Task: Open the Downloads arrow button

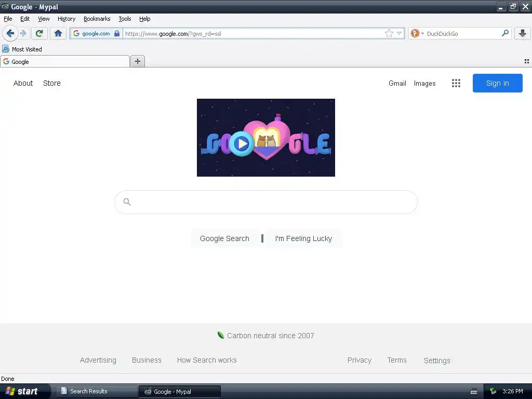Action: (x=523, y=33)
